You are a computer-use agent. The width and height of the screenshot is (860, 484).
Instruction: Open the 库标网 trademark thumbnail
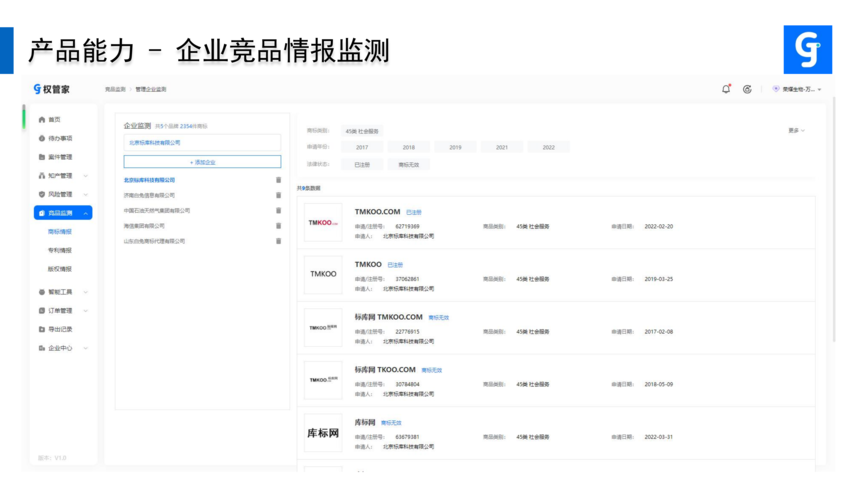click(x=323, y=433)
